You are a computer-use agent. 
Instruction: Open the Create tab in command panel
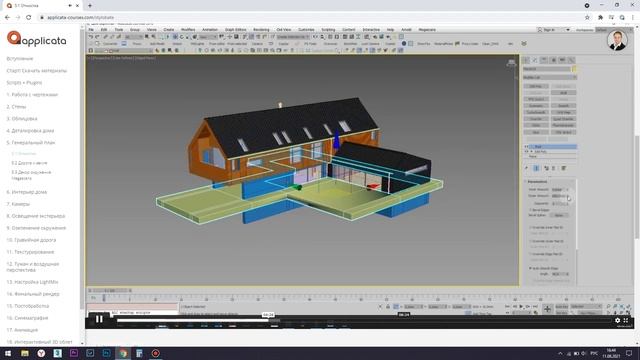[526, 60]
